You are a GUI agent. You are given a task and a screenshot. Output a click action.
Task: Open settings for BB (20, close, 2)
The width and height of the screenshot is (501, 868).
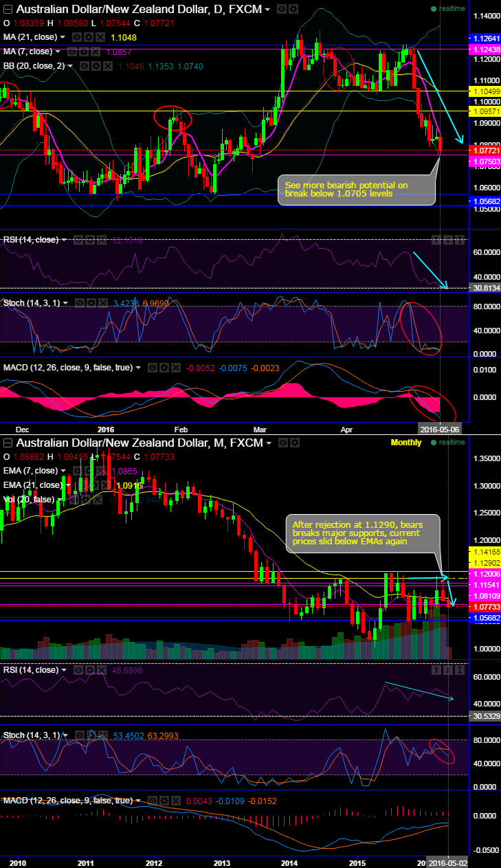click(96, 66)
